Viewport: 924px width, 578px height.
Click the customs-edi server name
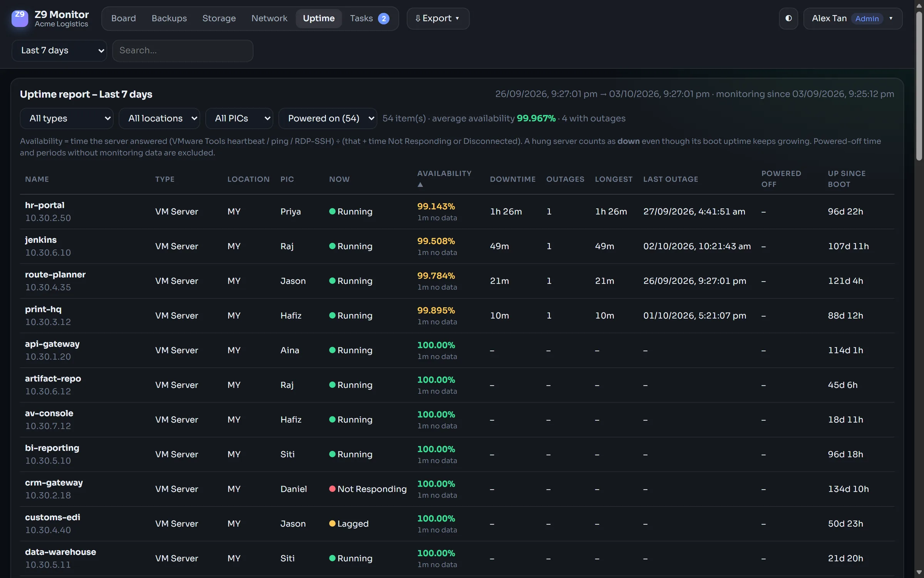point(53,518)
